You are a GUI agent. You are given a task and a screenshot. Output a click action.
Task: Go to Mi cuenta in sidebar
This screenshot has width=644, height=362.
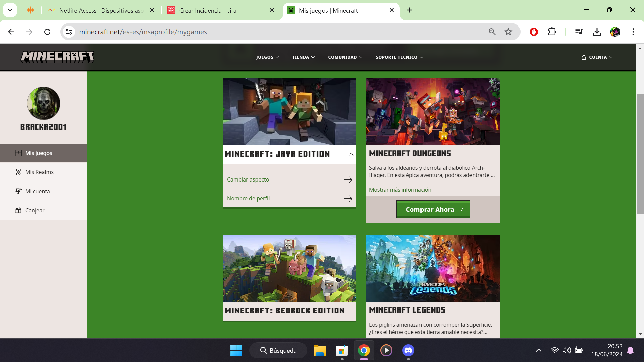tap(37, 191)
